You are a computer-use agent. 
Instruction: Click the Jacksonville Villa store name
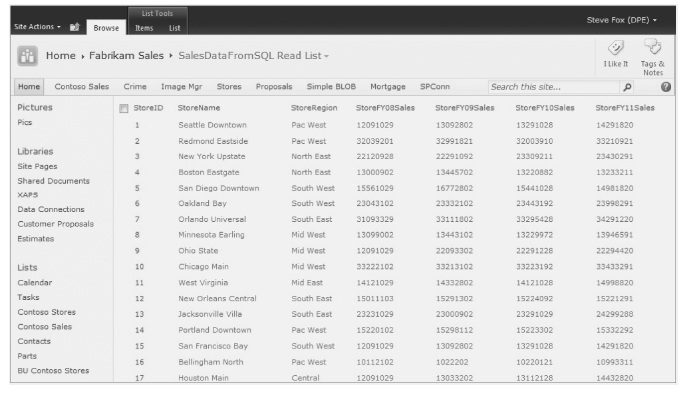(210, 314)
